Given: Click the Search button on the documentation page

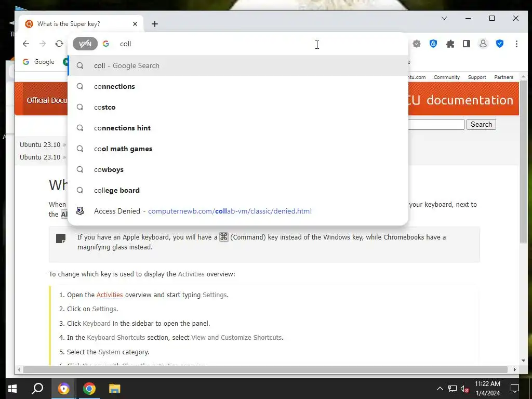Looking at the screenshot, I should coord(481,124).
